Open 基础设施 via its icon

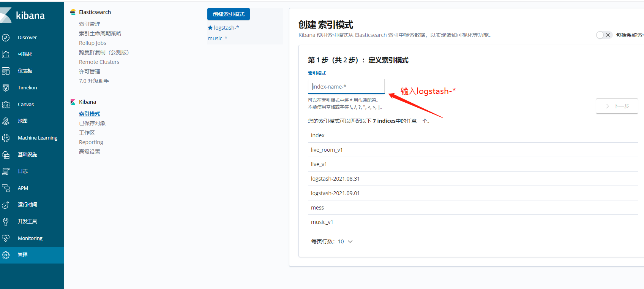point(6,154)
